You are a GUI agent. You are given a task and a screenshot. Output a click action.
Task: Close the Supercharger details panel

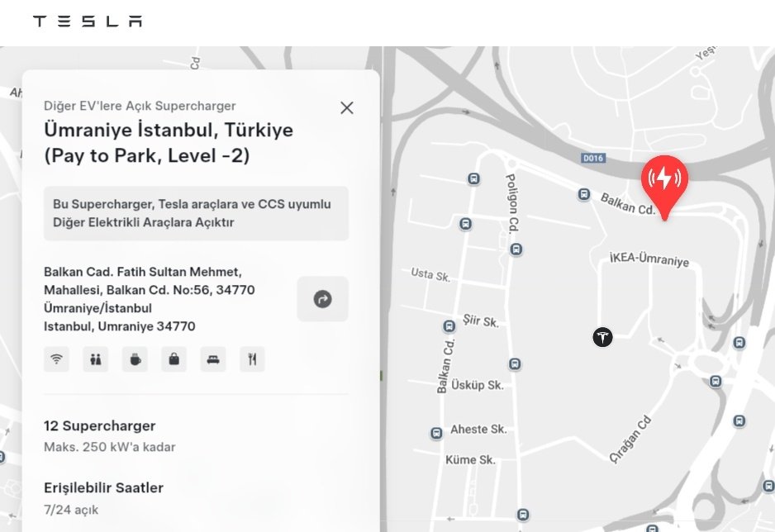pyautogui.click(x=347, y=107)
